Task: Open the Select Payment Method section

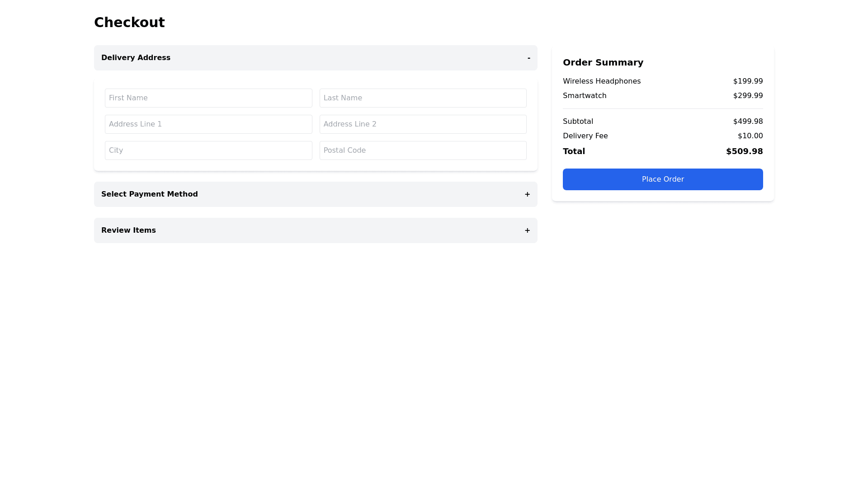Action: tap(150, 194)
